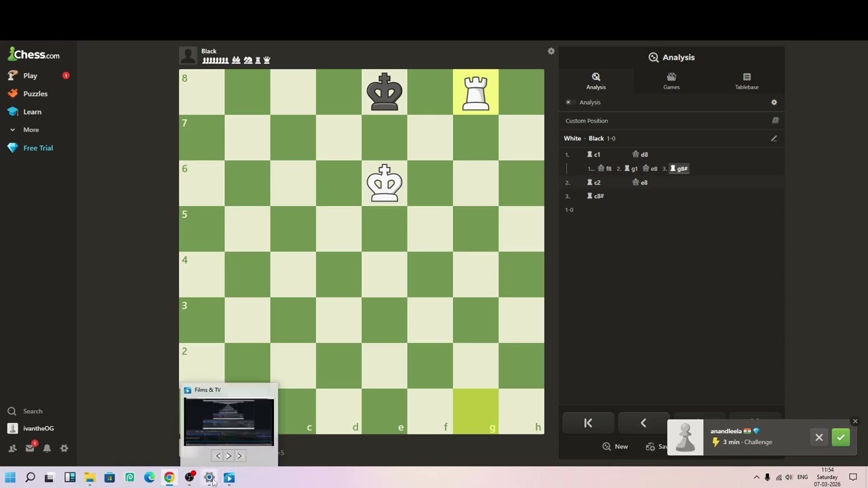Click the Black player avatar
868x488 pixels.
188,56
